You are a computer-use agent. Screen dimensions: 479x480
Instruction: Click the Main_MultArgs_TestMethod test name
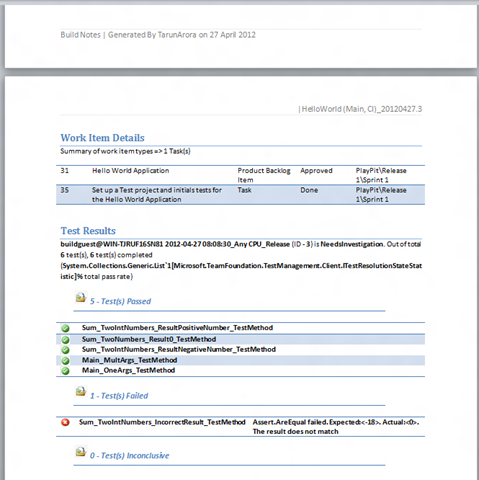[129, 360]
